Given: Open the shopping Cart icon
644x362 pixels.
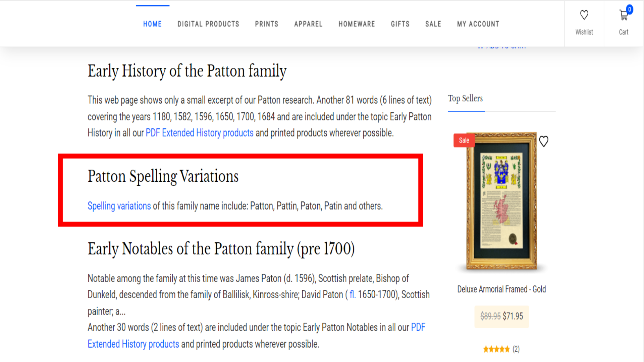Looking at the screenshot, I should pyautogui.click(x=624, y=15).
